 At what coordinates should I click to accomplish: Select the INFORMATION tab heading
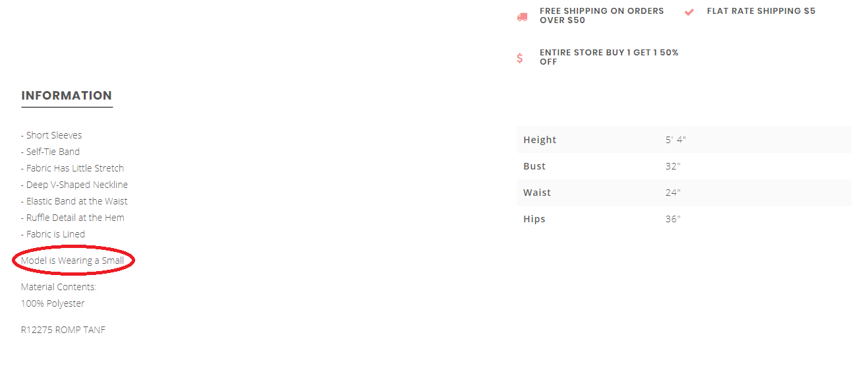[67, 96]
